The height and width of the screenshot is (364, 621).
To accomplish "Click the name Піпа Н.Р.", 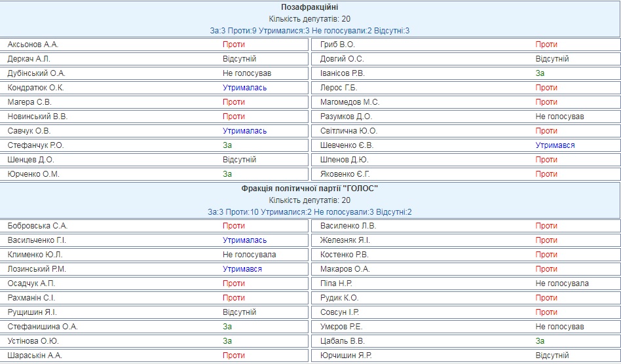I will click(337, 283).
